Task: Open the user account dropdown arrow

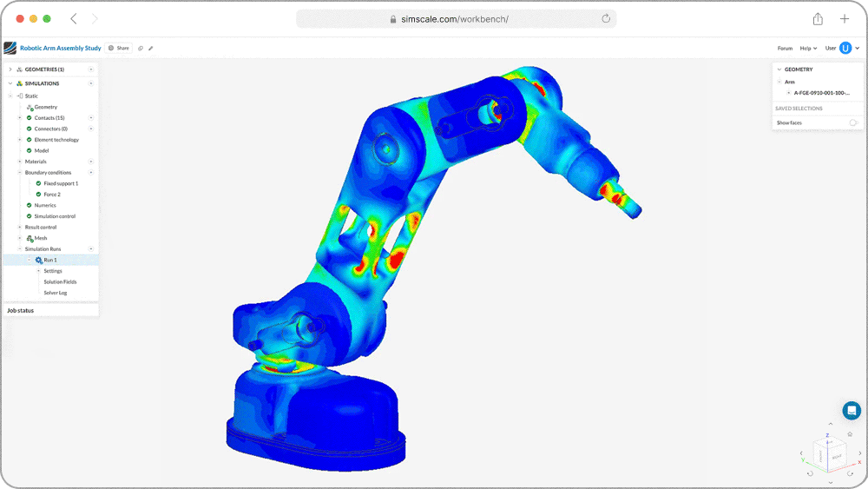Action: tap(858, 48)
